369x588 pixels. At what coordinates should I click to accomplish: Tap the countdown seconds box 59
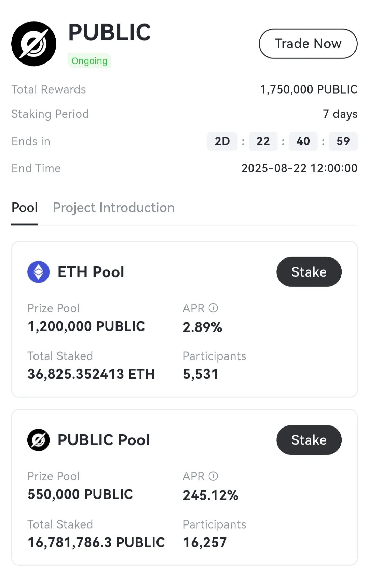coord(343,141)
